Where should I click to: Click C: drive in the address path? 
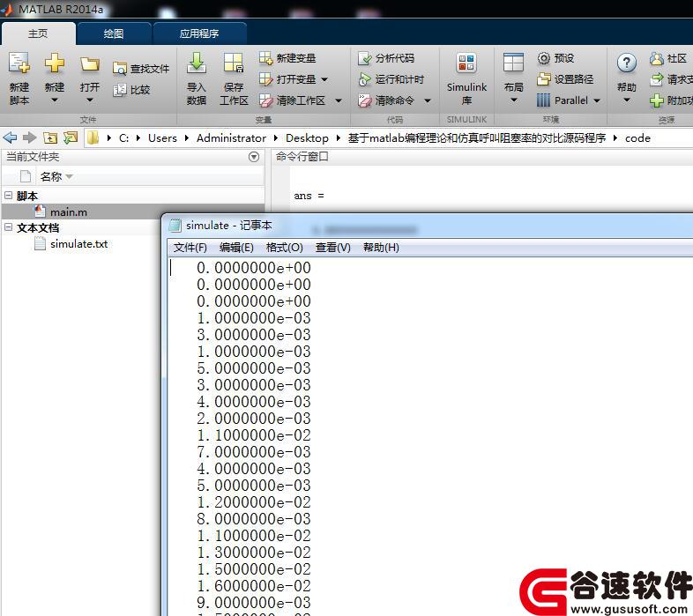coord(123,137)
